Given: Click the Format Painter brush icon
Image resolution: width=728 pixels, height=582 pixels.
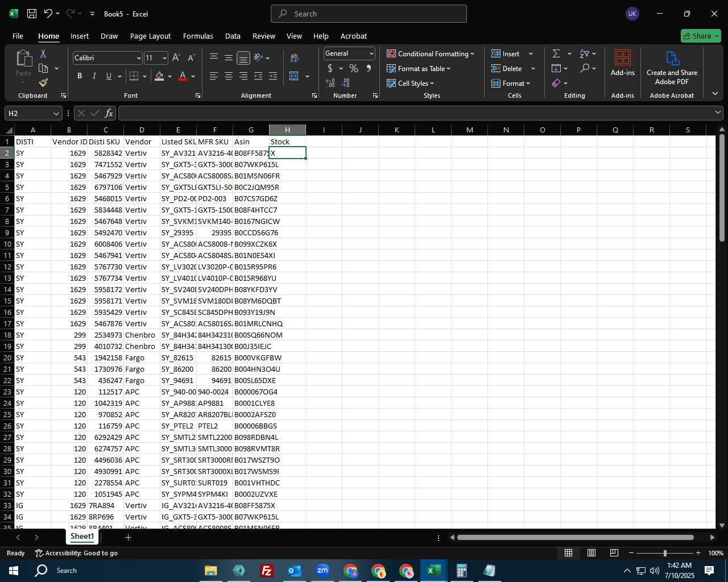Looking at the screenshot, I should [43, 82].
